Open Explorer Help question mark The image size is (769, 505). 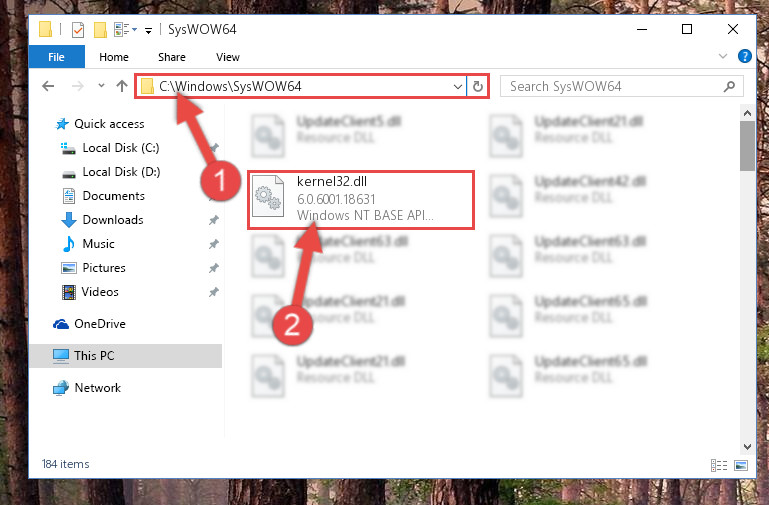[x=744, y=56]
